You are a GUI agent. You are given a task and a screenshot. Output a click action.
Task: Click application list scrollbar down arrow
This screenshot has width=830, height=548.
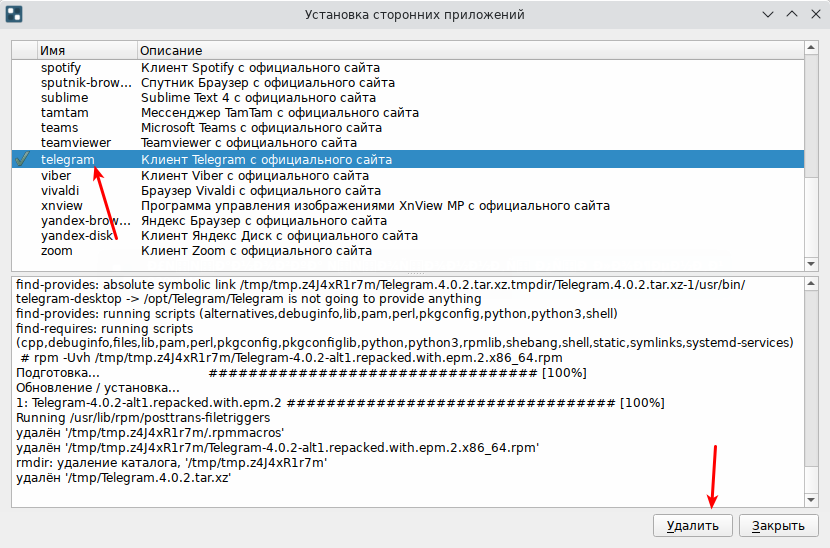[811, 264]
